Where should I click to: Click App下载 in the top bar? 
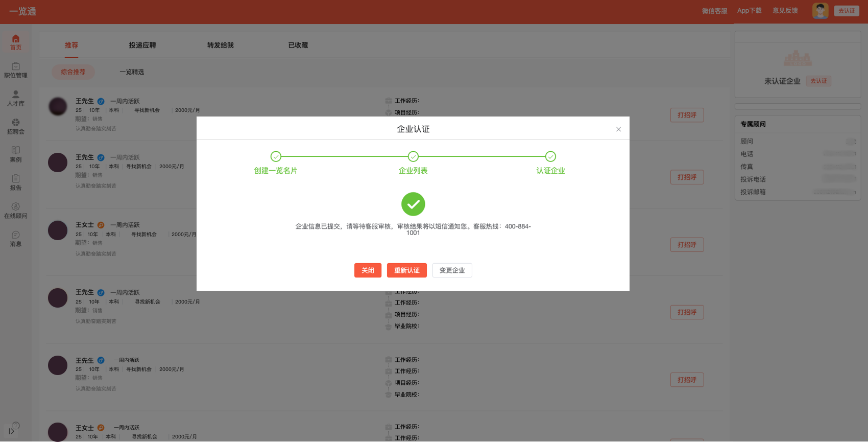[749, 11]
